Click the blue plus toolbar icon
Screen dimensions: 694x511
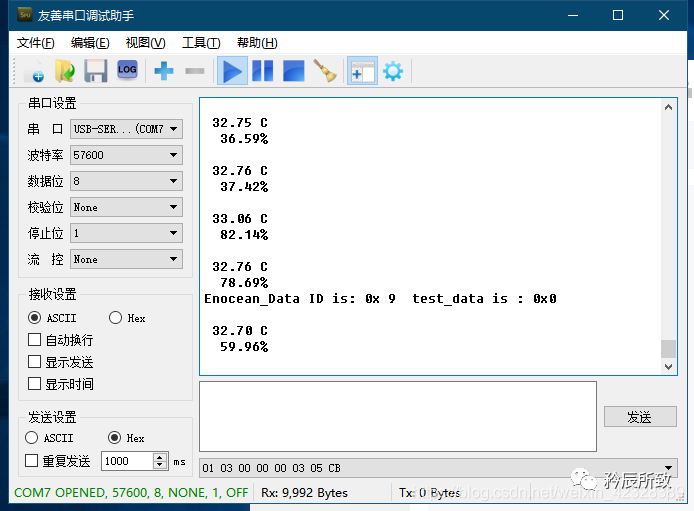pos(164,71)
